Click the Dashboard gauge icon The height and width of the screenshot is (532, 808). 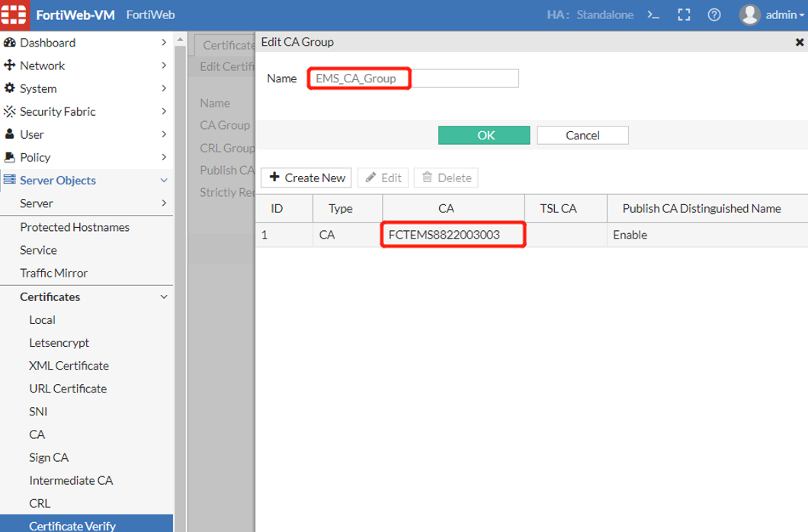point(9,43)
